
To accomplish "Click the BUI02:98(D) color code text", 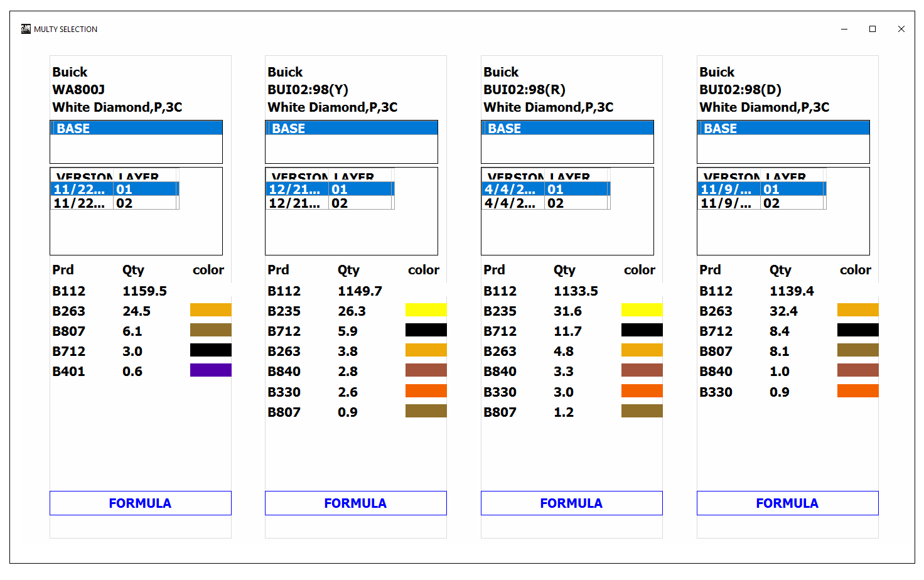I will click(x=740, y=90).
